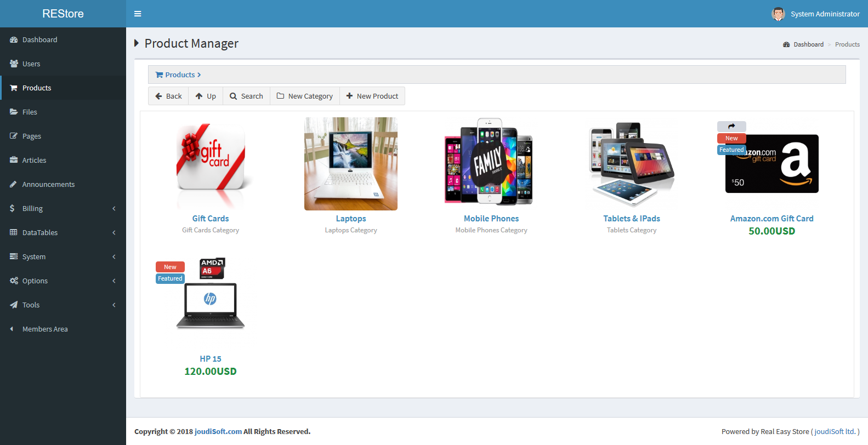Expand the Options submenu chevron
This screenshot has height=445, width=868.
click(114, 281)
